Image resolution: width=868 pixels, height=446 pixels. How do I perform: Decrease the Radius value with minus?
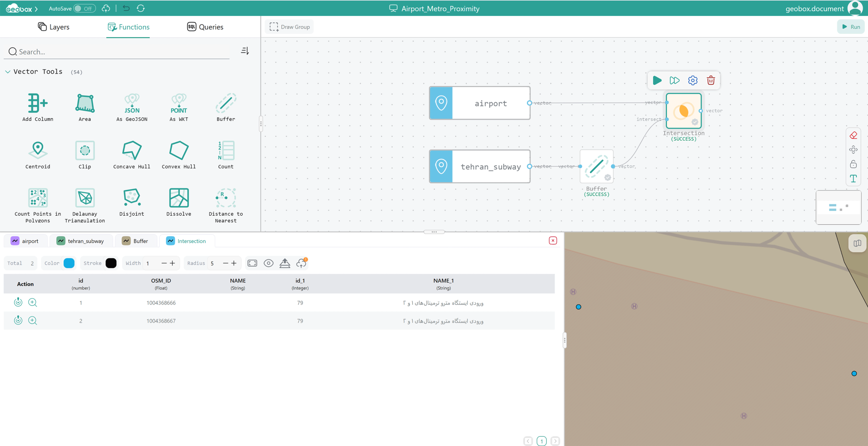(x=225, y=263)
